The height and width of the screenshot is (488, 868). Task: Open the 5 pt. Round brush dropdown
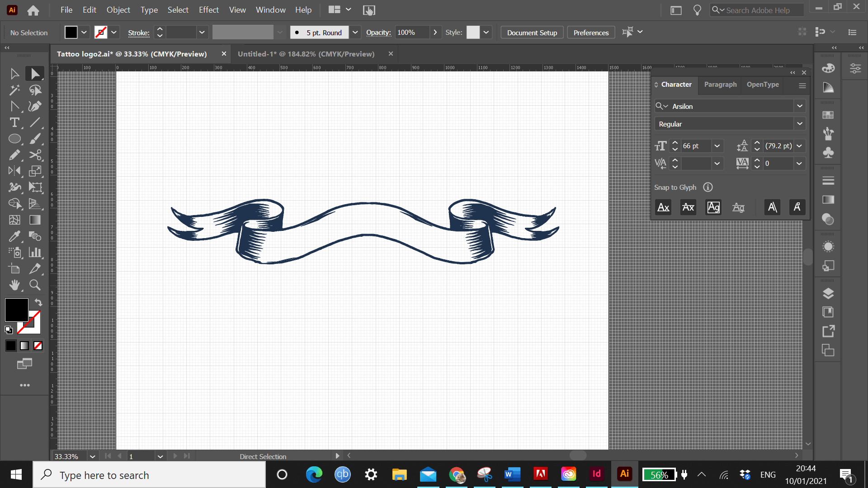(355, 33)
